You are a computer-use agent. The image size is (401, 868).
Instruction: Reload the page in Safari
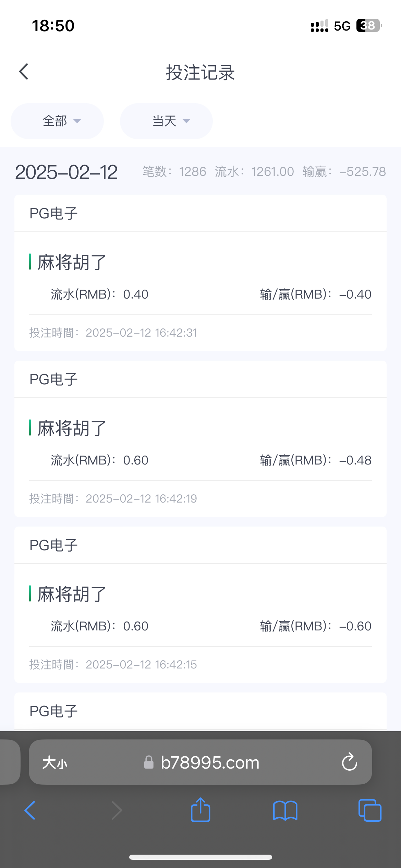[x=349, y=762]
